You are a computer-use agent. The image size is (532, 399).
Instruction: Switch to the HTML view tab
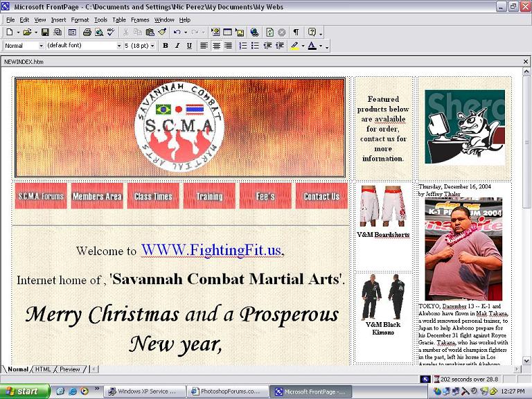tap(43, 370)
